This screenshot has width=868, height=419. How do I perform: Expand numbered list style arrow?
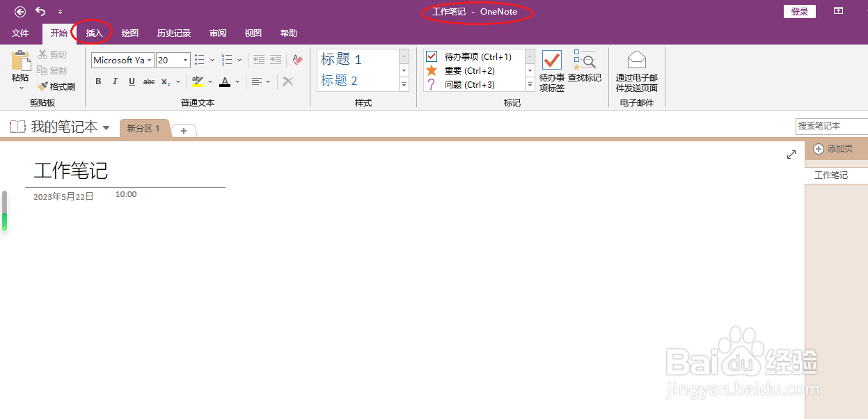point(239,61)
